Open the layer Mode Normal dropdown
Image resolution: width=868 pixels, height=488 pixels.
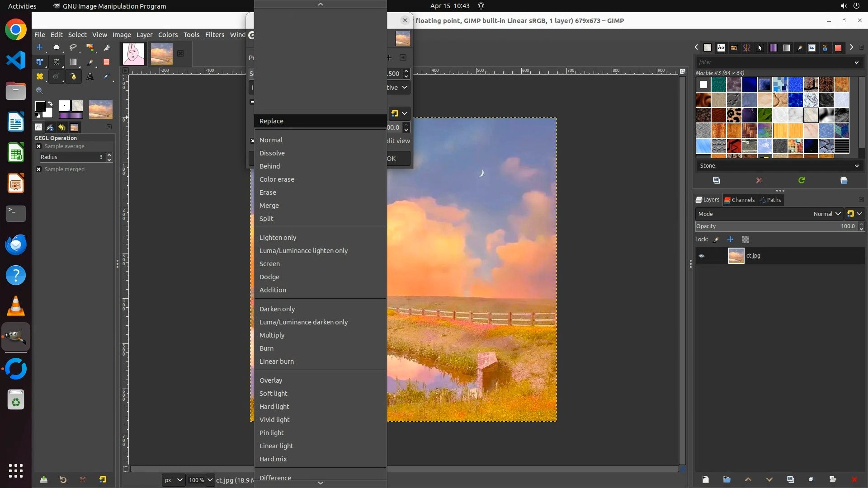tap(826, 214)
